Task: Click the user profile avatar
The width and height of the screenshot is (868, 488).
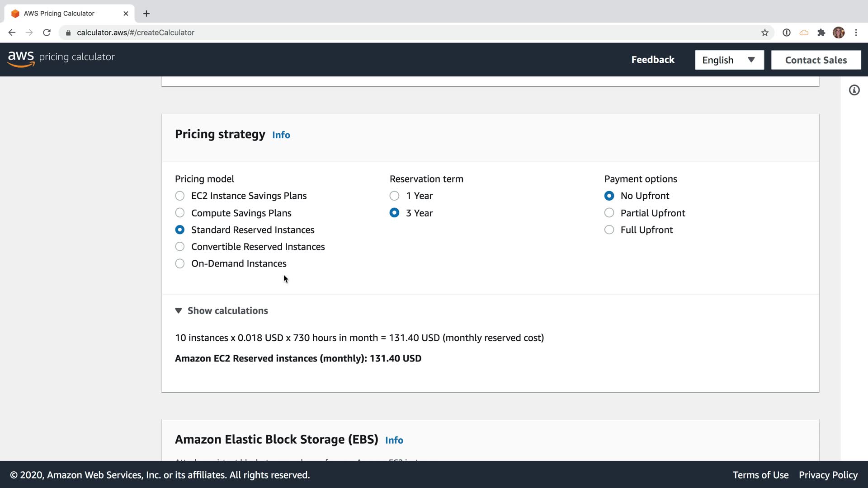Action: pyautogui.click(x=839, y=33)
